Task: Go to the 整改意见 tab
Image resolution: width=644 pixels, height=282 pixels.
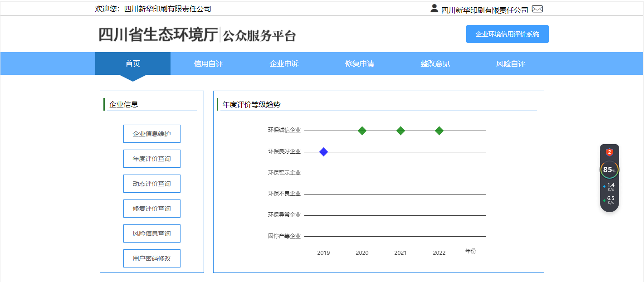Action: [x=435, y=63]
